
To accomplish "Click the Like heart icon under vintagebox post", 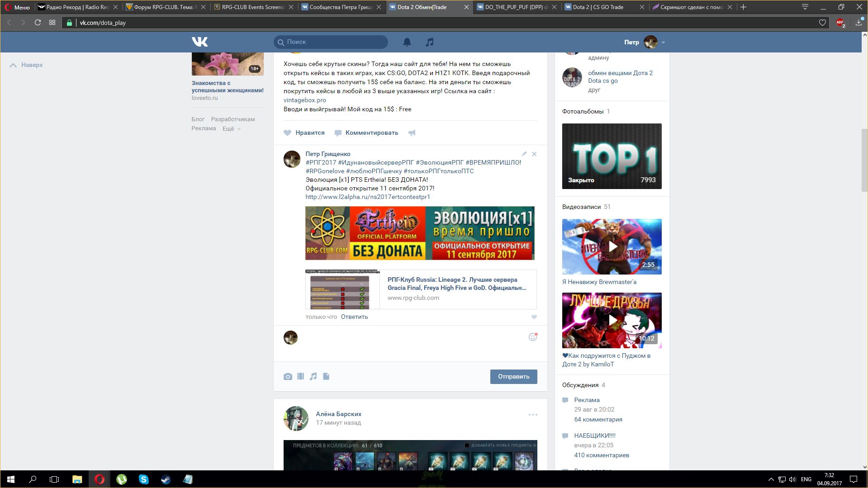I will pos(287,133).
